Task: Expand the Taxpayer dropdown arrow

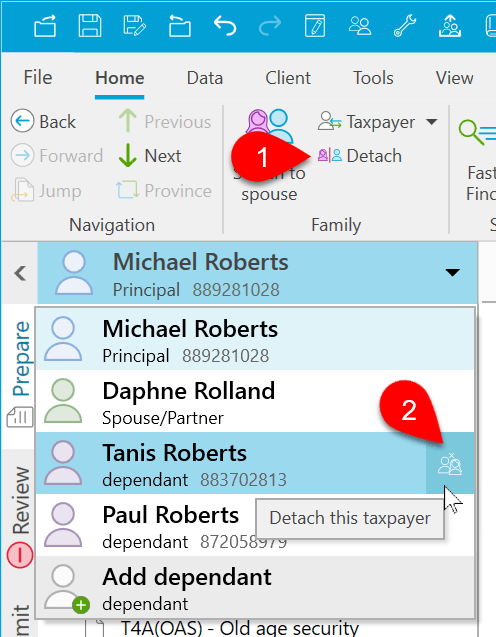Action: [432, 121]
